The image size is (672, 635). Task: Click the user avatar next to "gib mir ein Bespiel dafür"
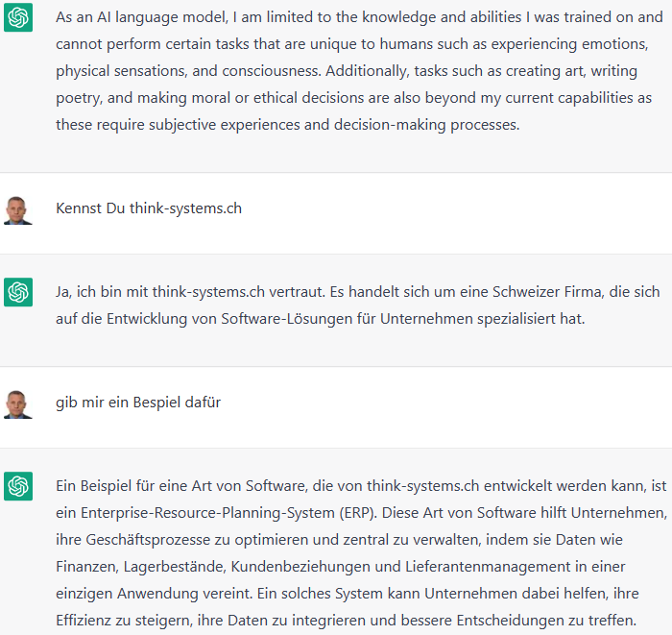pyautogui.click(x=18, y=404)
